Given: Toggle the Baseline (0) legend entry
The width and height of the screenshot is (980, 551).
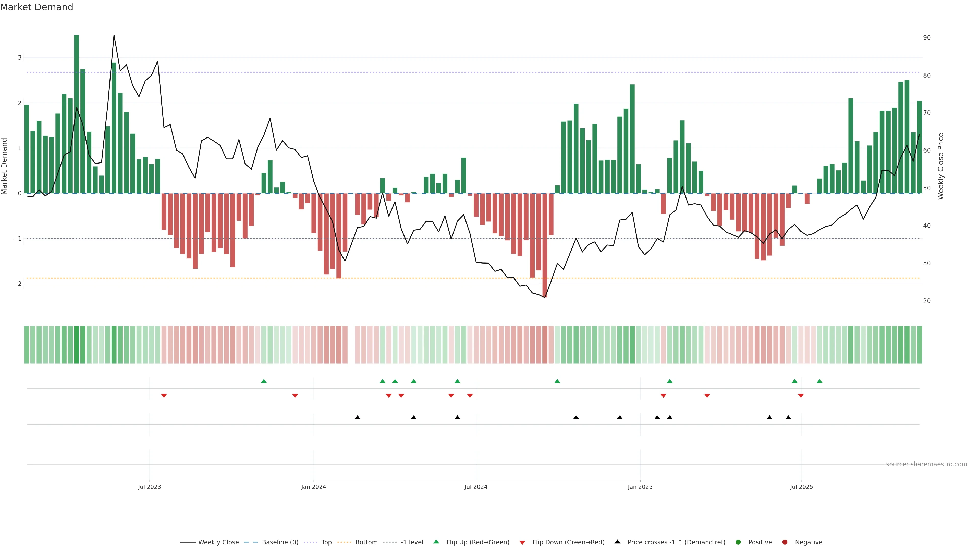Looking at the screenshot, I should click(280, 542).
